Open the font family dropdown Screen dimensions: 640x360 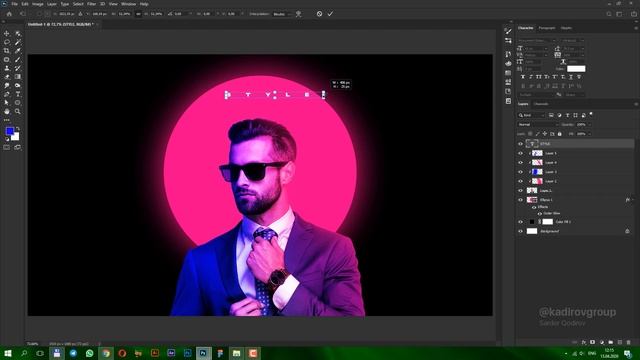(x=537, y=41)
